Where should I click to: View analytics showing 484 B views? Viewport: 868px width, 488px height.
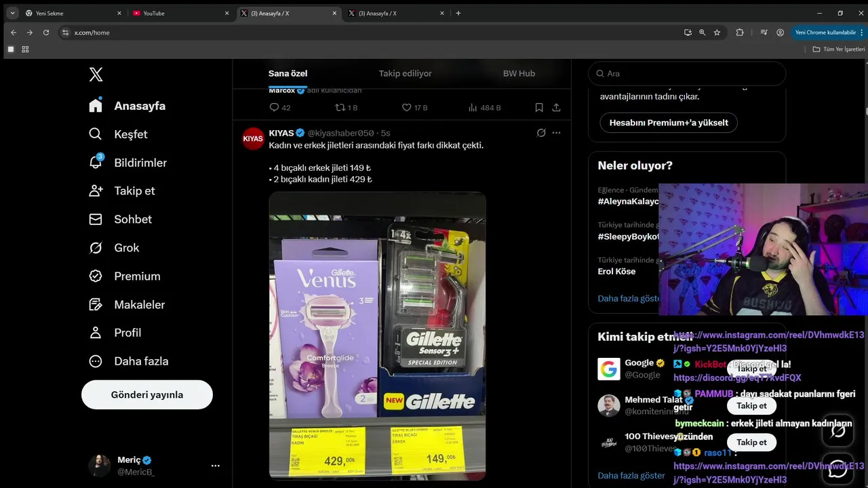tap(484, 107)
